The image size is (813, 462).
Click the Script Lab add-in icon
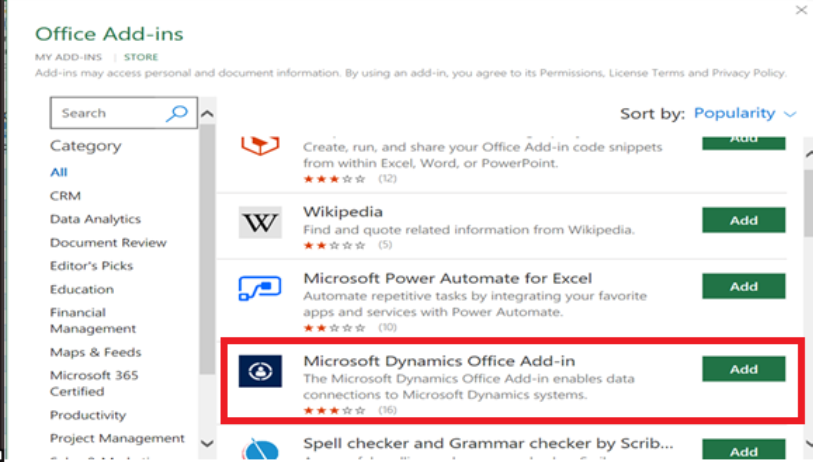click(x=260, y=143)
